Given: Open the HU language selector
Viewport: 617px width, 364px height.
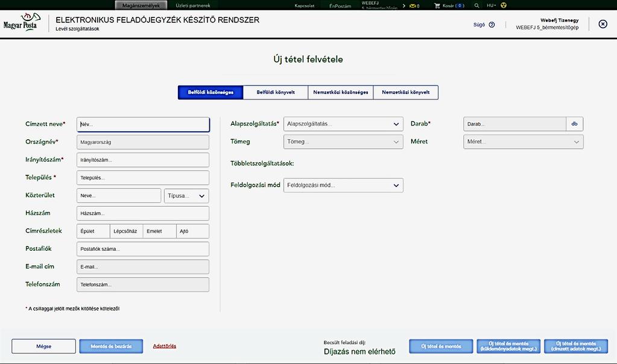Looking at the screenshot, I should pos(491,5).
